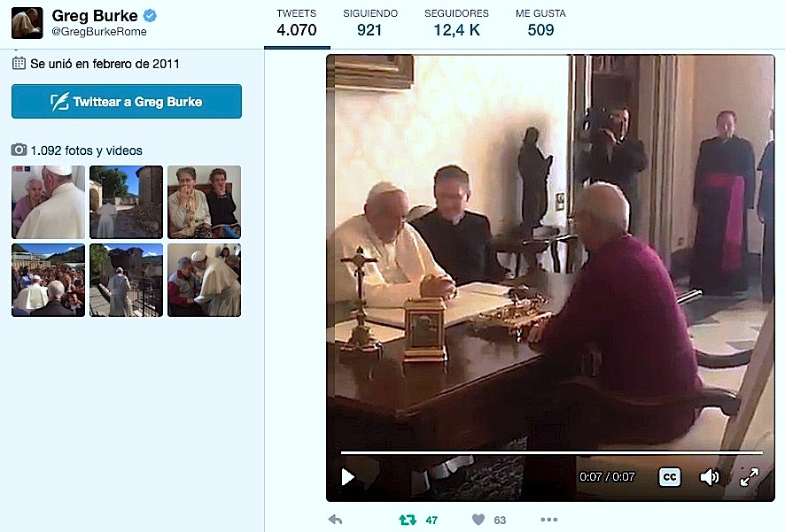Image resolution: width=785 pixels, height=532 pixels.
Task: Reply to the tweet with arrow icon
Action: coord(335,520)
